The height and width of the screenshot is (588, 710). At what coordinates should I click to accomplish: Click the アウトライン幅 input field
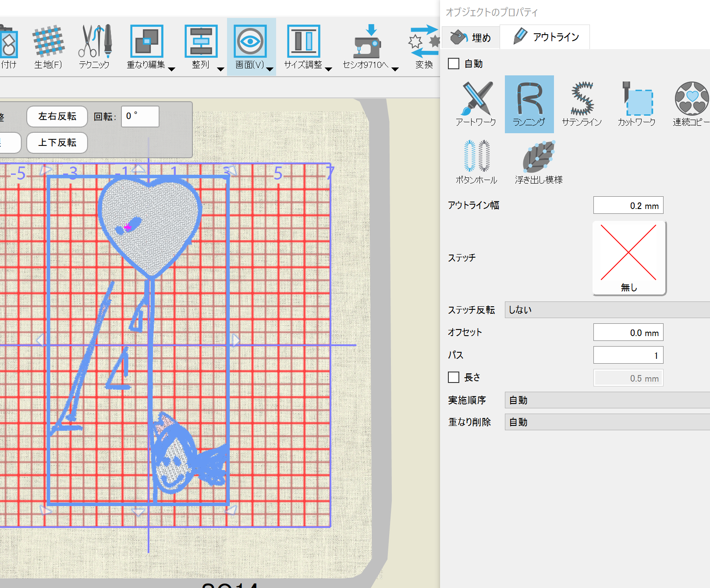point(628,205)
